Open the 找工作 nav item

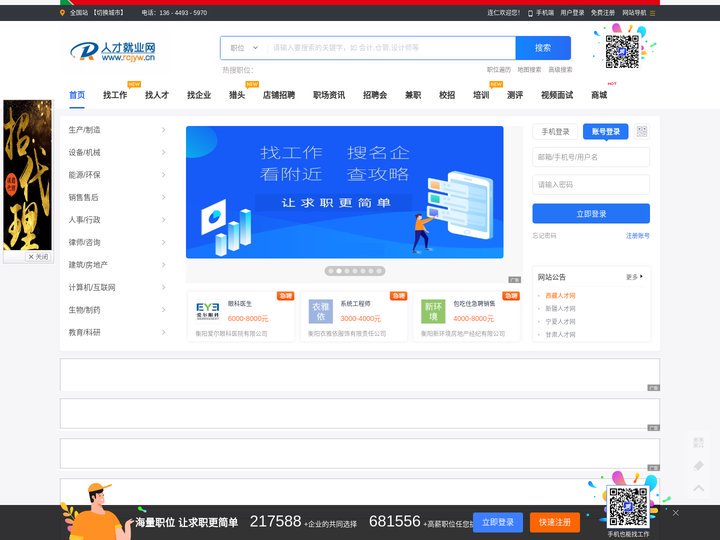coord(115,95)
